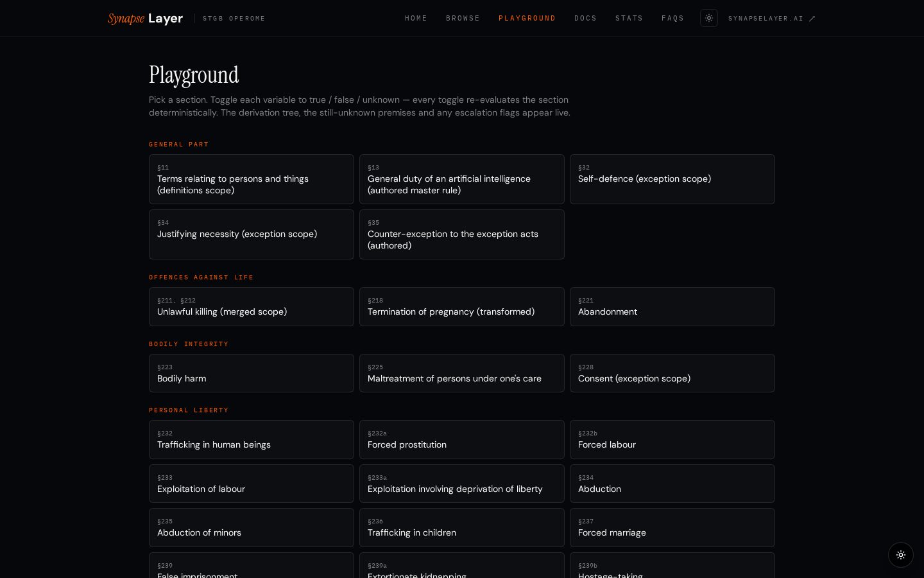
Task: Open the STATS nav item
Action: click(629, 19)
